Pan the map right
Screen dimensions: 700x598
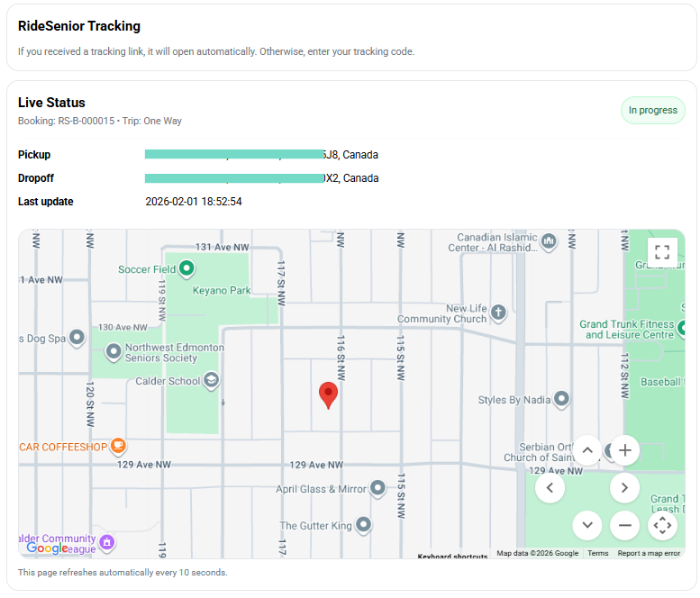pos(624,488)
